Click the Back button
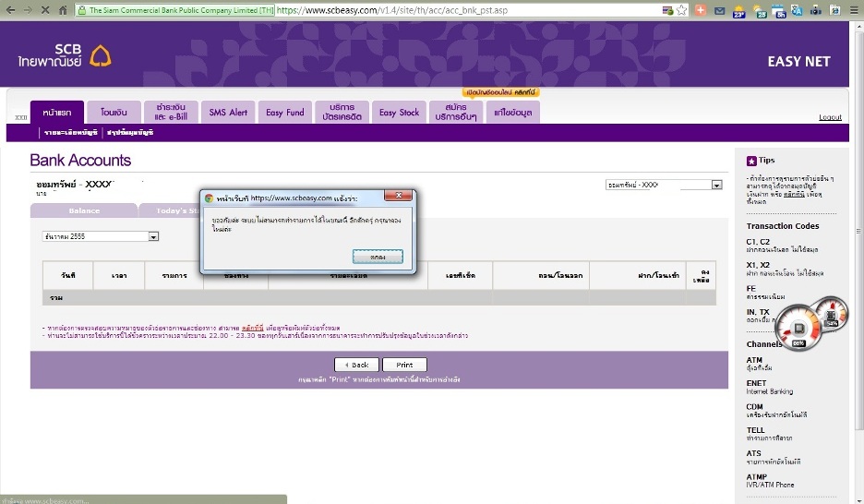This screenshot has width=864, height=504. [356, 365]
